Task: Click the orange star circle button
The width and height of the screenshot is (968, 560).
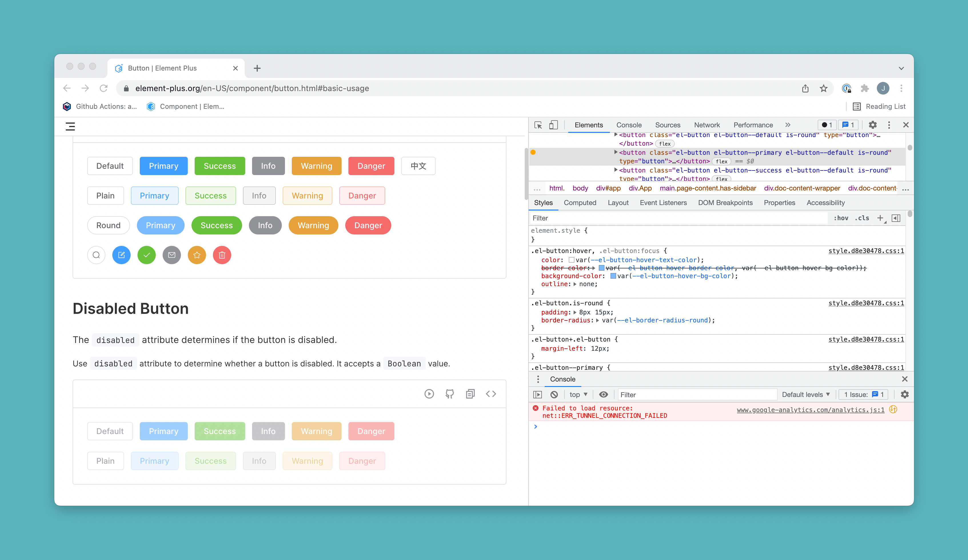Action: click(x=197, y=255)
